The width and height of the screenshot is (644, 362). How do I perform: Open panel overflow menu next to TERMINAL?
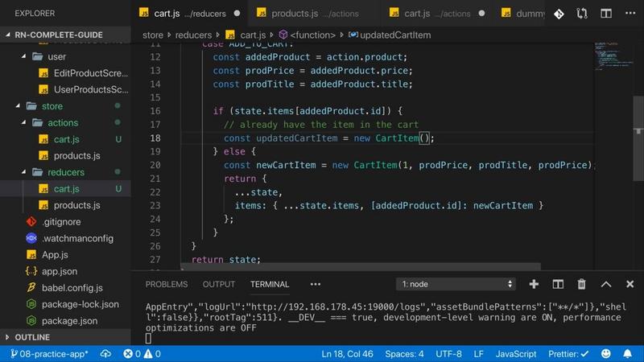tap(316, 284)
